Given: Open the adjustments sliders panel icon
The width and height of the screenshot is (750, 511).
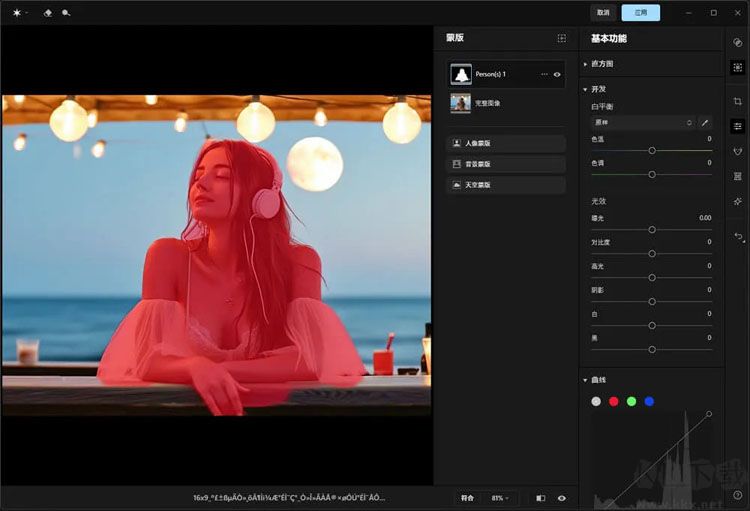Looking at the screenshot, I should tap(737, 126).
